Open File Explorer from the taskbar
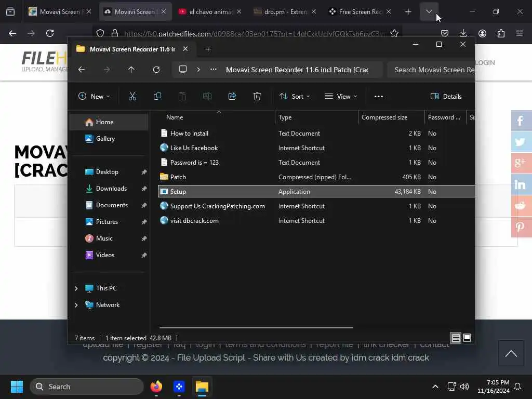This screenshot has width=532, height=399. click(x=202, y=387)
